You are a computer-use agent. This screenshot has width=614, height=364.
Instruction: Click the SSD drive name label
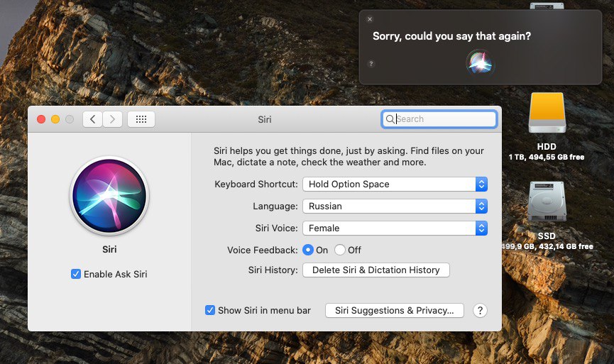[547, 236]
